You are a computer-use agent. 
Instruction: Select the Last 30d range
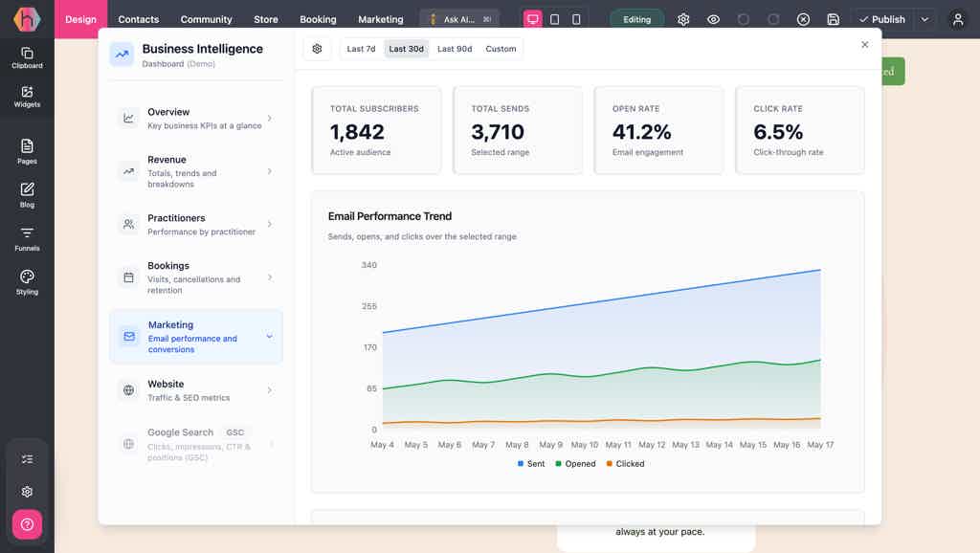pyautogui.click(x=406, y=49)
